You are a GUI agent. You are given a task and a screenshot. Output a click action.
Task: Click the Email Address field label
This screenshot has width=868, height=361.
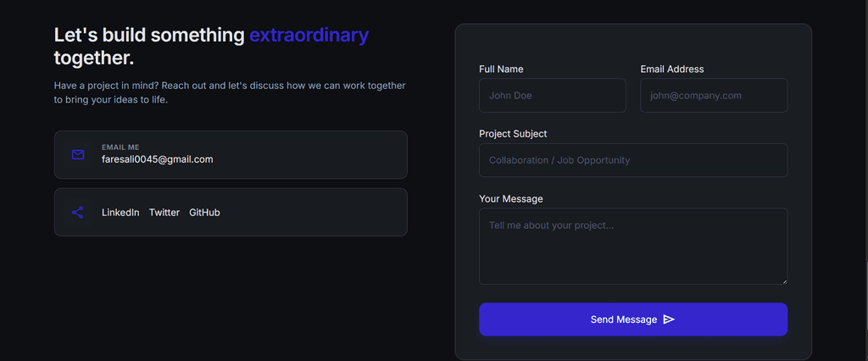tap(672, 69)
